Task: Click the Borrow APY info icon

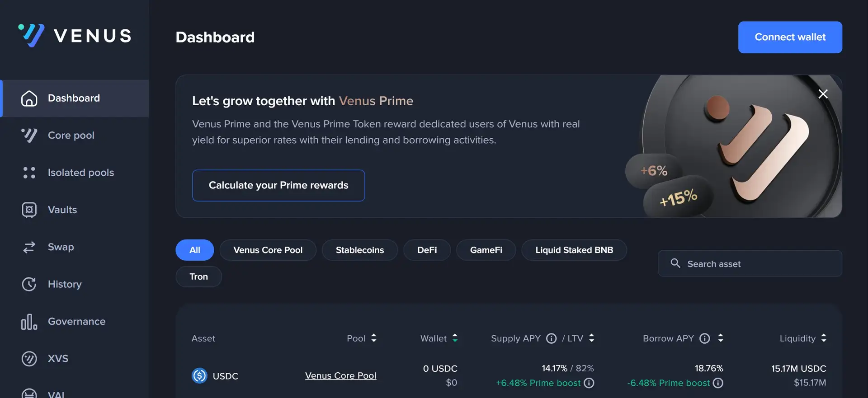Action: point(704,338)
